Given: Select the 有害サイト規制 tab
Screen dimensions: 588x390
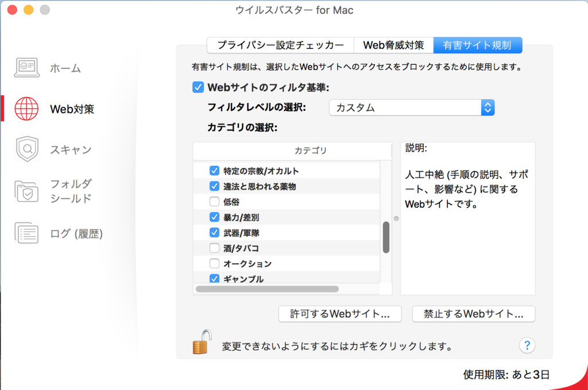Looking at the screenshot, I should point(477,45).
